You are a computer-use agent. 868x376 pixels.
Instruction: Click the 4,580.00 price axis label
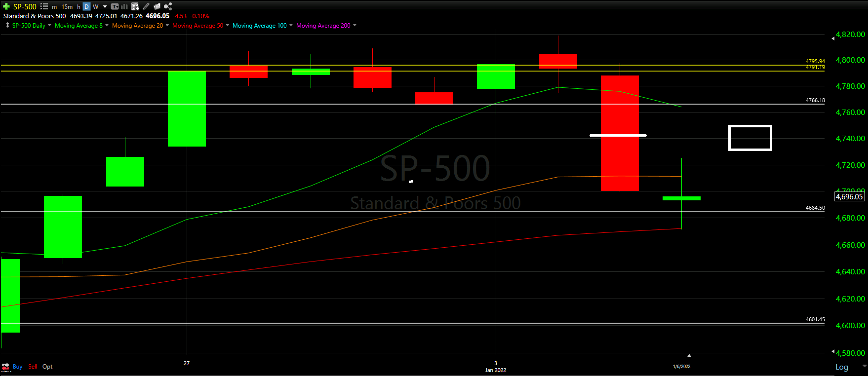coord(850,353)
